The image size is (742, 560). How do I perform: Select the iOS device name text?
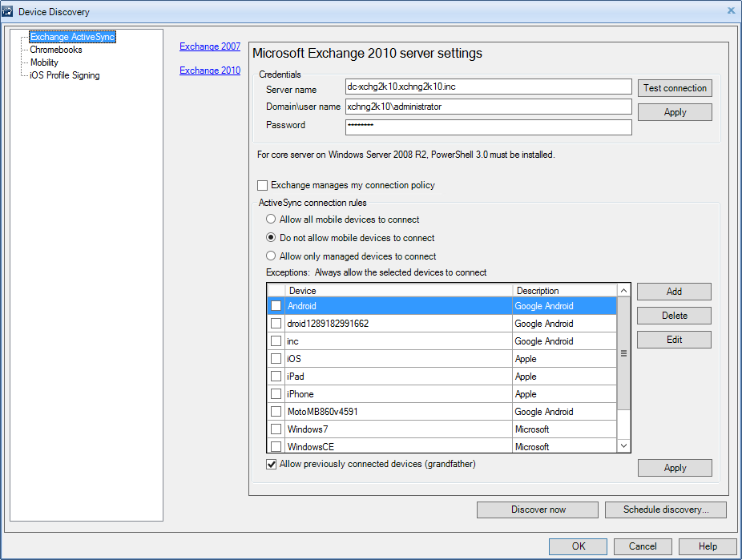pyautogui.click(x=294, y=359)
